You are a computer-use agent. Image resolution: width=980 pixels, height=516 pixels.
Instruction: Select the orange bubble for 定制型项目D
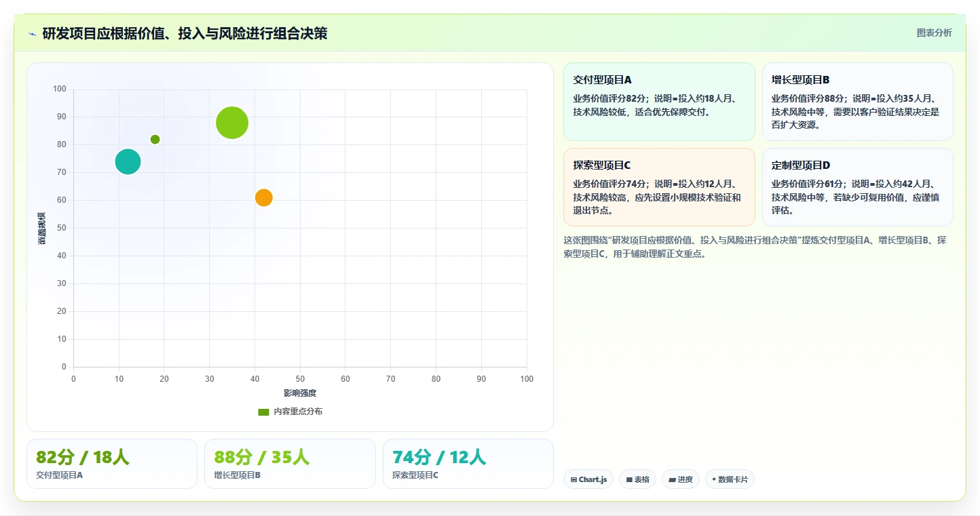point(264,197)
